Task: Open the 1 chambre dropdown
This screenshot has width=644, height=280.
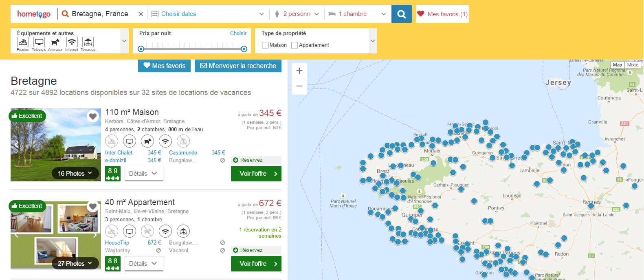Action: click(x=357, y=14)
